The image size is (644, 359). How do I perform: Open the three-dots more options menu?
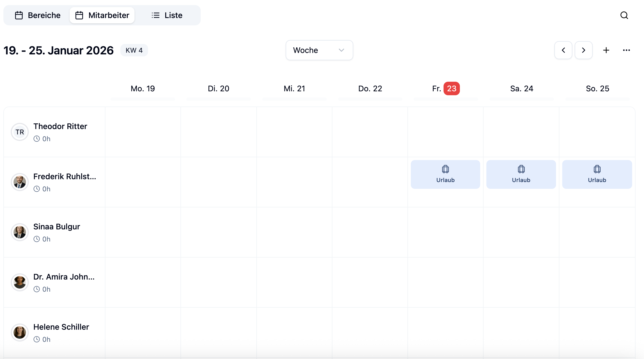(x=626, y=50)
